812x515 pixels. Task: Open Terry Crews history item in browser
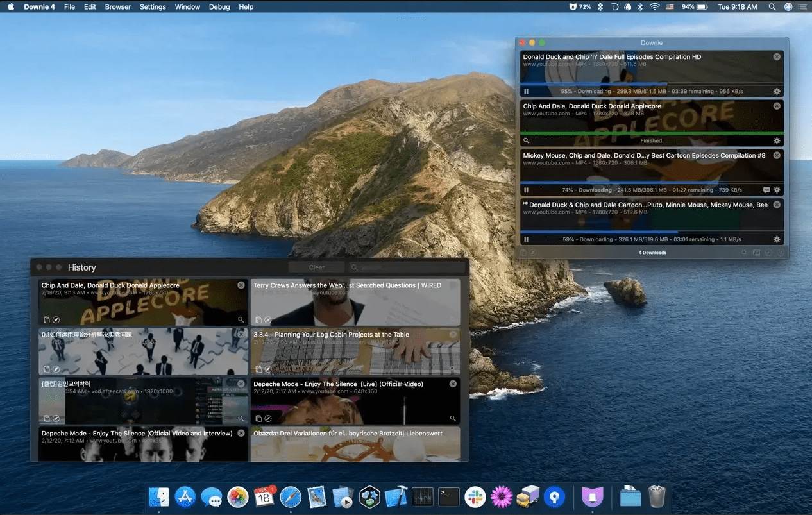pyautogui.click(x=268, y=319)
